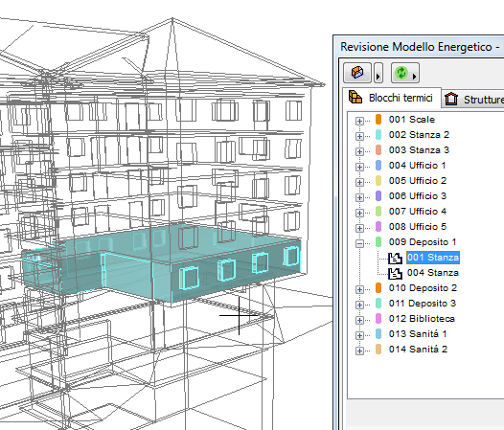Switch to the Strutture tab
Image resolution: width=504 pixels, height=430 pixels.
pyautogui.click(x=473, y=99)
